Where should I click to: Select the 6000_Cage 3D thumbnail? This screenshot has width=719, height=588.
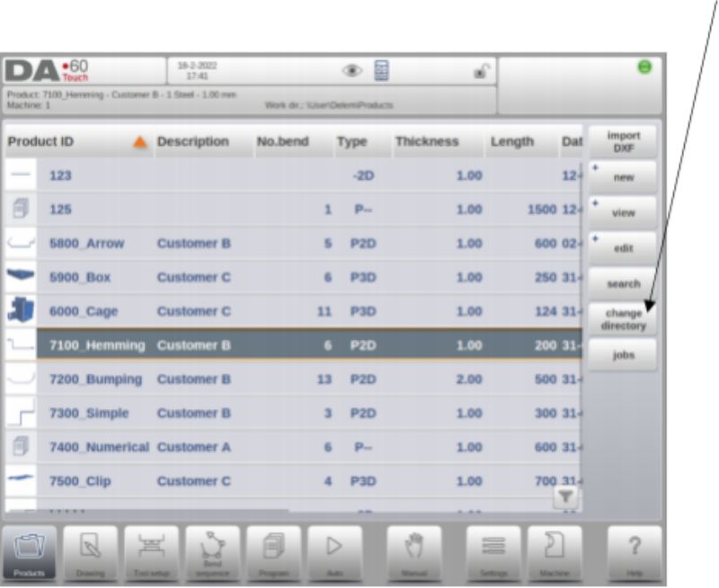pos(21,310)
